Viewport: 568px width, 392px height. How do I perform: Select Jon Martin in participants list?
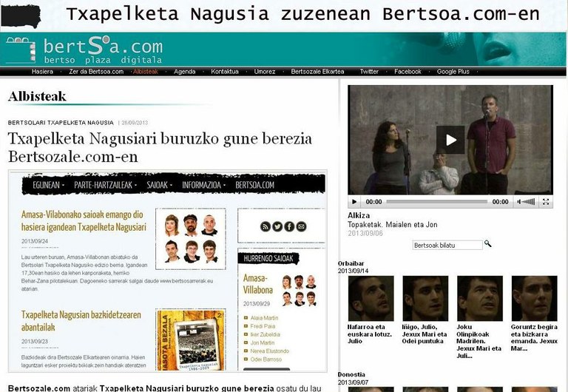263,343
